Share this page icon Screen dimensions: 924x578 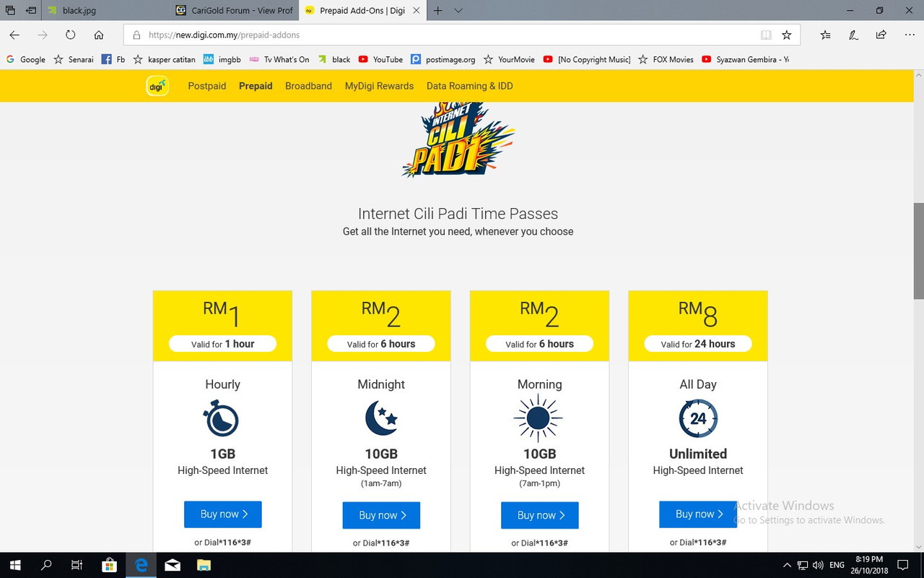click(881, 35)
